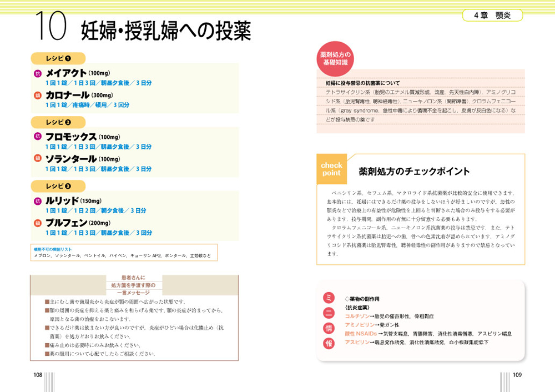Select the レシピ❷ label
The height and width of the screenshot is (392, 555).
[x=58, y=122]
